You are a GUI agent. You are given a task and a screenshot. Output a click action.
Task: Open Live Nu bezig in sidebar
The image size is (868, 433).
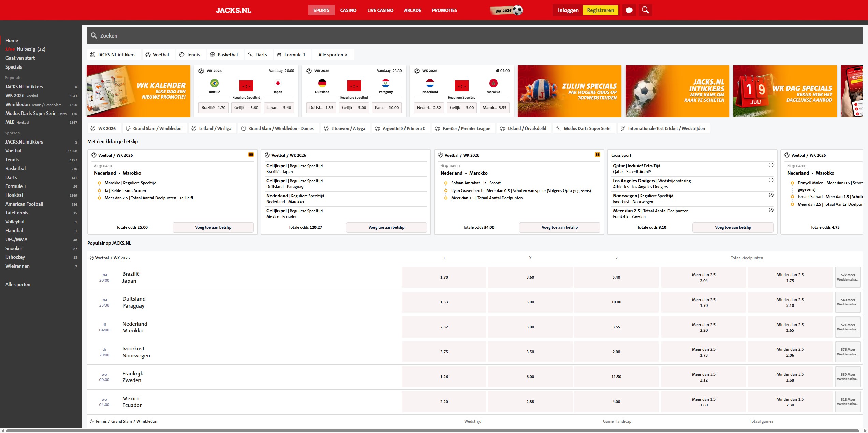point(26,49)
